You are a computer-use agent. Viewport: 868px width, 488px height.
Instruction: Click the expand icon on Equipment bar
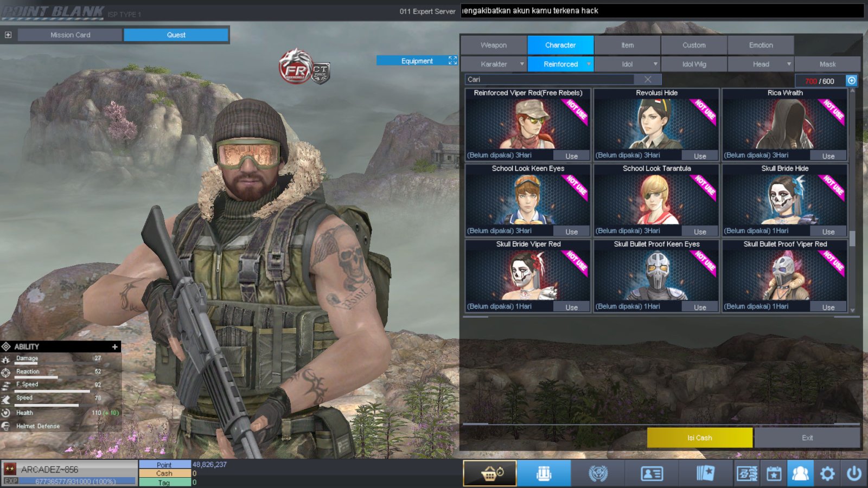click(x=452, y=61)
